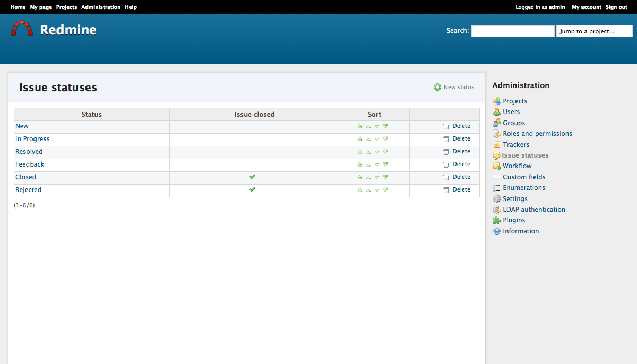Move Resolved status to bottom

[385, 152]
